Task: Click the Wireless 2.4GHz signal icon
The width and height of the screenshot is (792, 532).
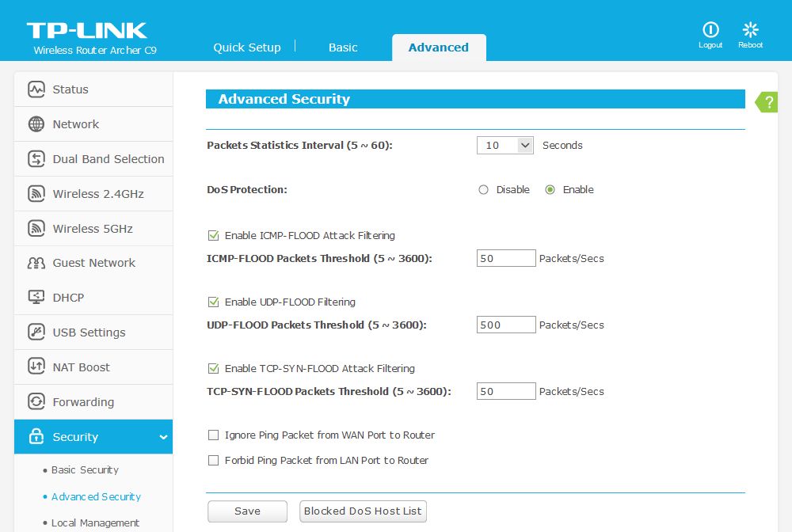Action: coord(36,194)
